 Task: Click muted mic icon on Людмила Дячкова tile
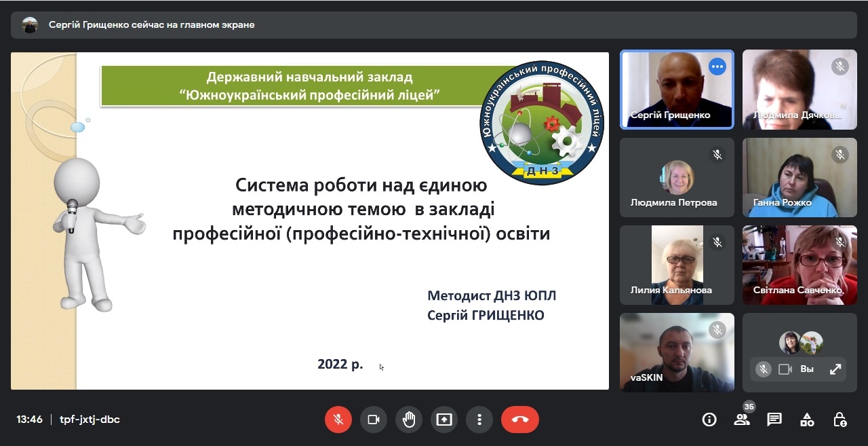[x=840, y=67]
